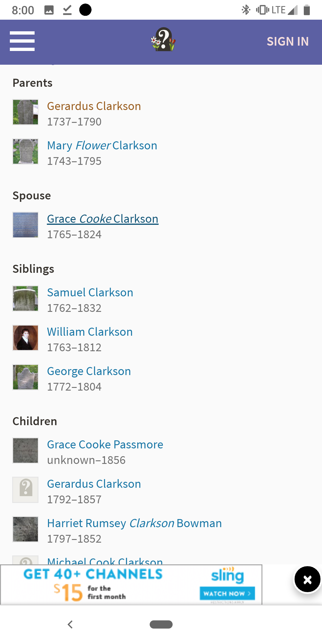The image size is (322, 644).
Task: Tap Grace Cooke Clarkson's plaque thumbnail
Action: tap(25, 225)
